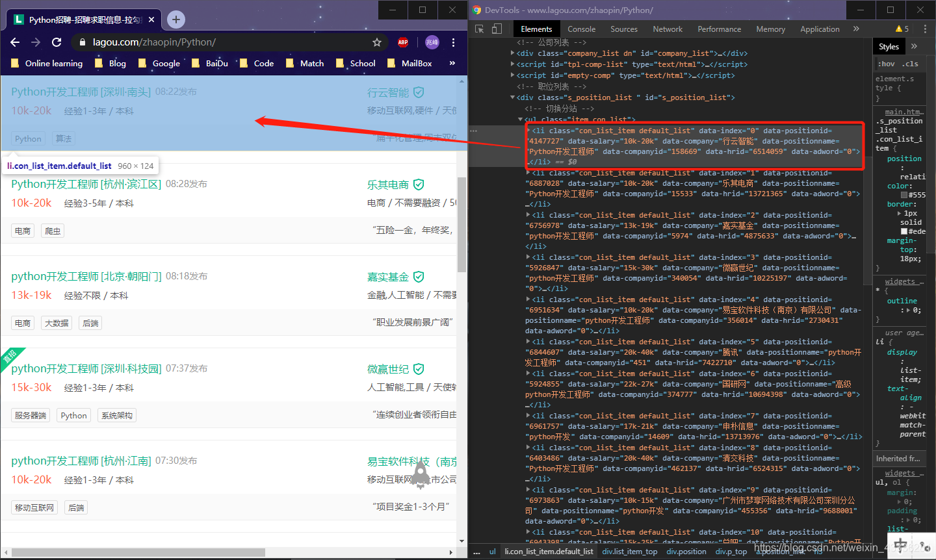The image size is (936, 560).
Task: Open the Google bookmark folder
Action: (159, 63)
